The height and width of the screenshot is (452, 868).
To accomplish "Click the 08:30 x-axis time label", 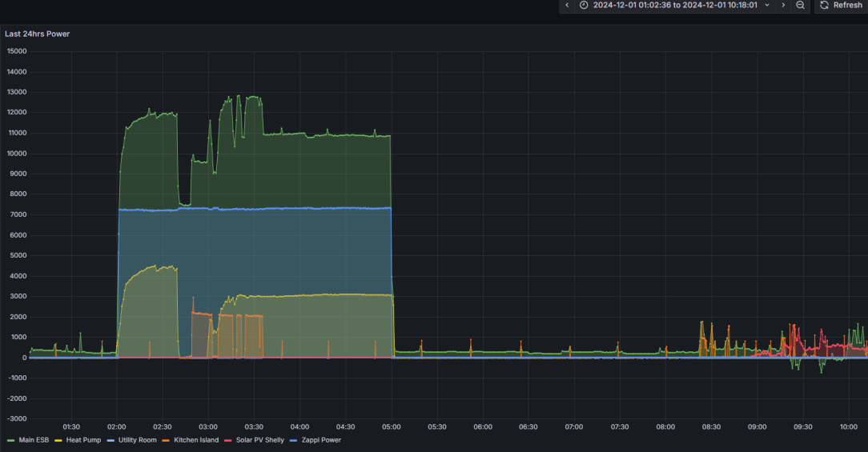I will point(711,426).
